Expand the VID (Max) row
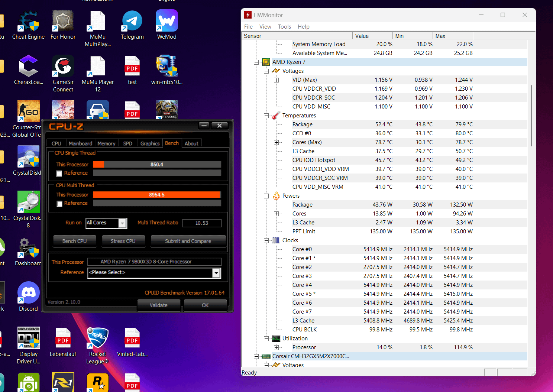Viewport: 553px width, 392px height. (276, 80)
